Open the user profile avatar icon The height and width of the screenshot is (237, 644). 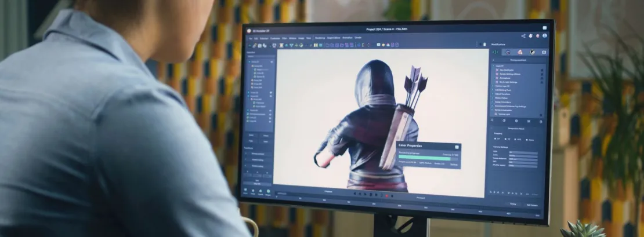[x=545, y=36]
